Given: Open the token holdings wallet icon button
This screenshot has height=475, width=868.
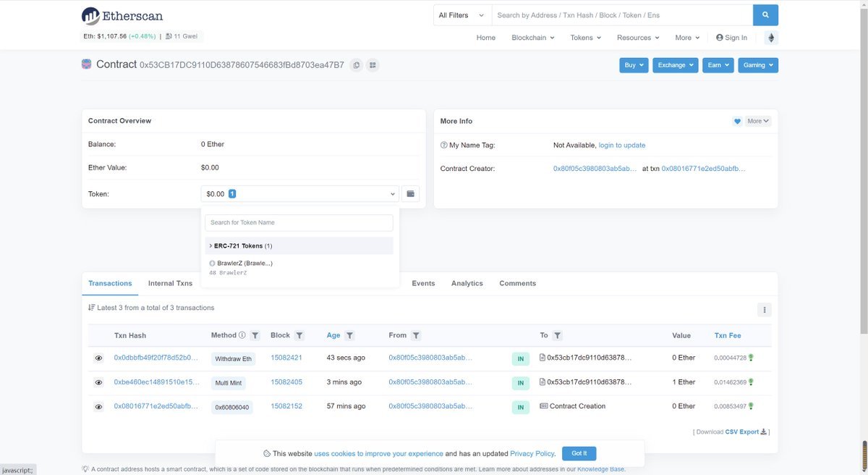Looking at the screenshot, I should 411,194.
